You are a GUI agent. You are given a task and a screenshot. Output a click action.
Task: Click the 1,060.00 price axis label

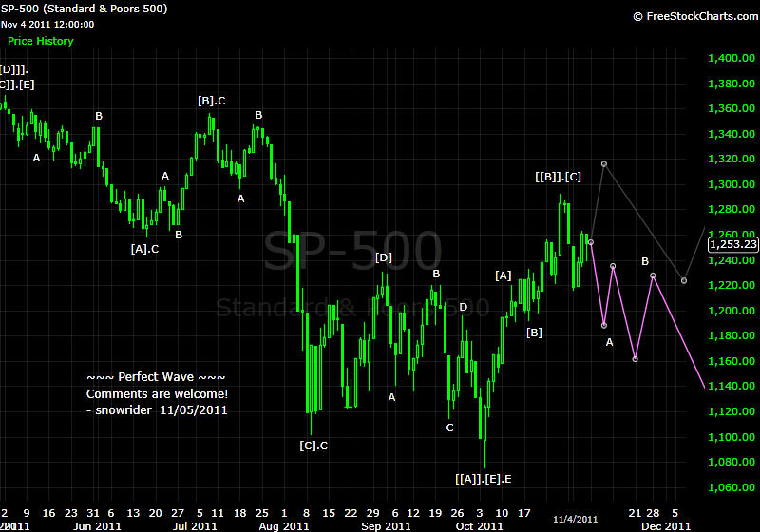(731, 487)
